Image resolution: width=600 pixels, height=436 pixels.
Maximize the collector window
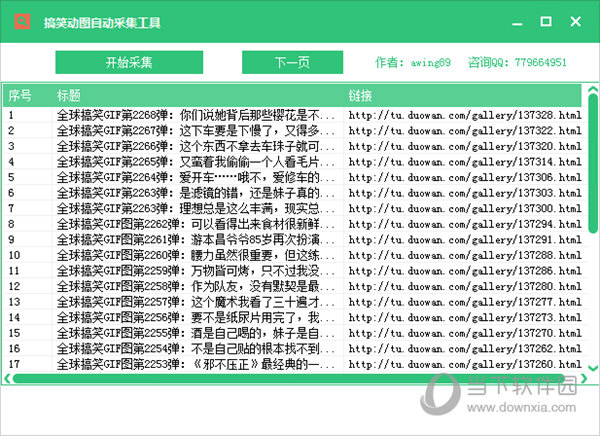point(546,21)
